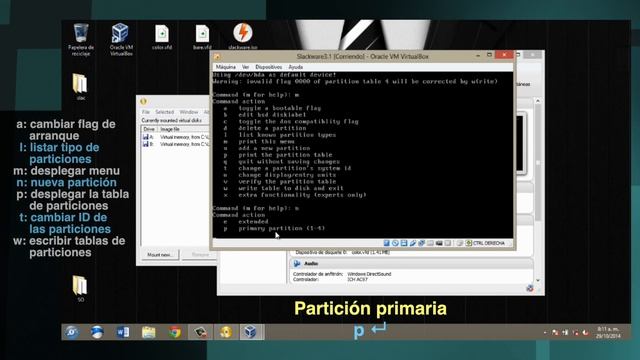
Task: Click the Drive column header
Action: point(149,129)
